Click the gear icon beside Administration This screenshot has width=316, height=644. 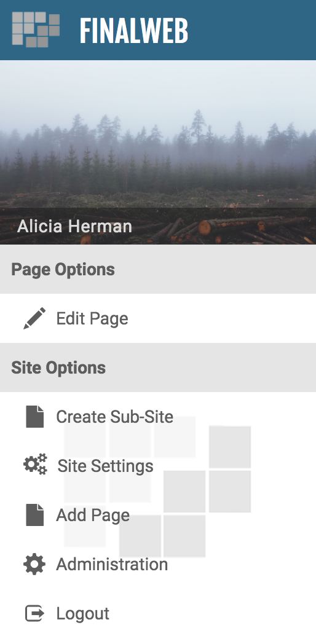34,564
